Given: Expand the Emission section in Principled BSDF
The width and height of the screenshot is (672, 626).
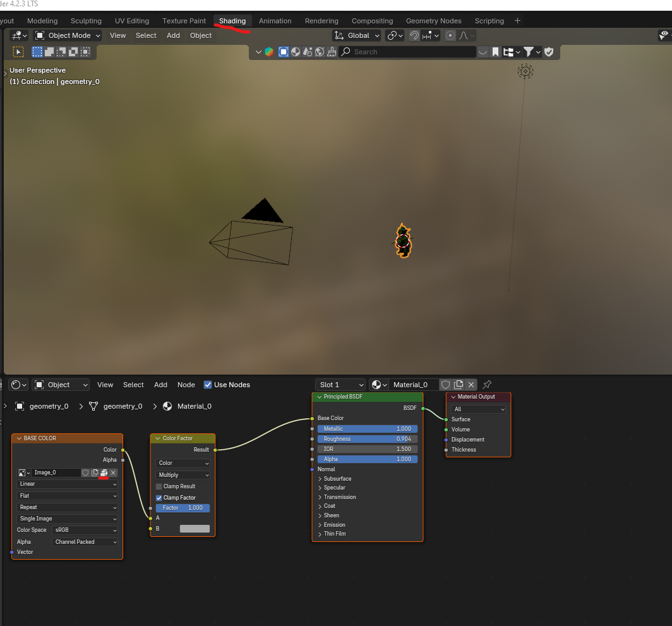Looking at the screenshot, I should point(334,525).
